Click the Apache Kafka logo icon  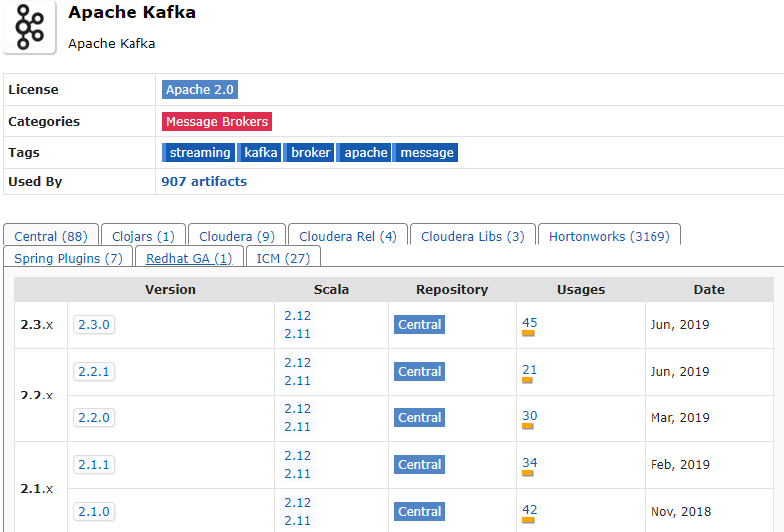pos(30,27)
